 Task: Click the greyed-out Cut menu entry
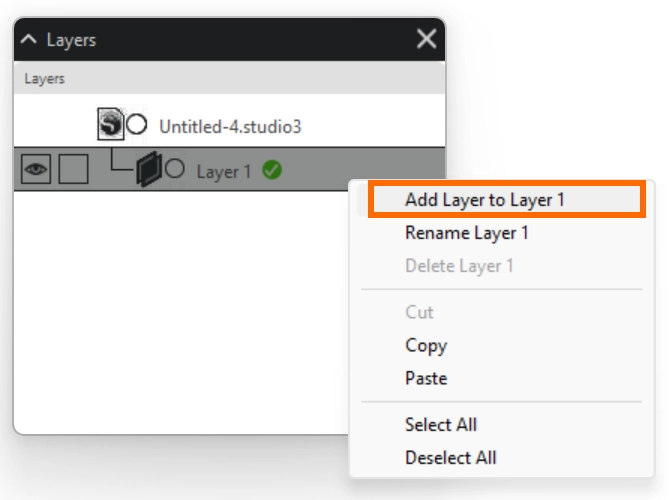(x=419, y=312)
